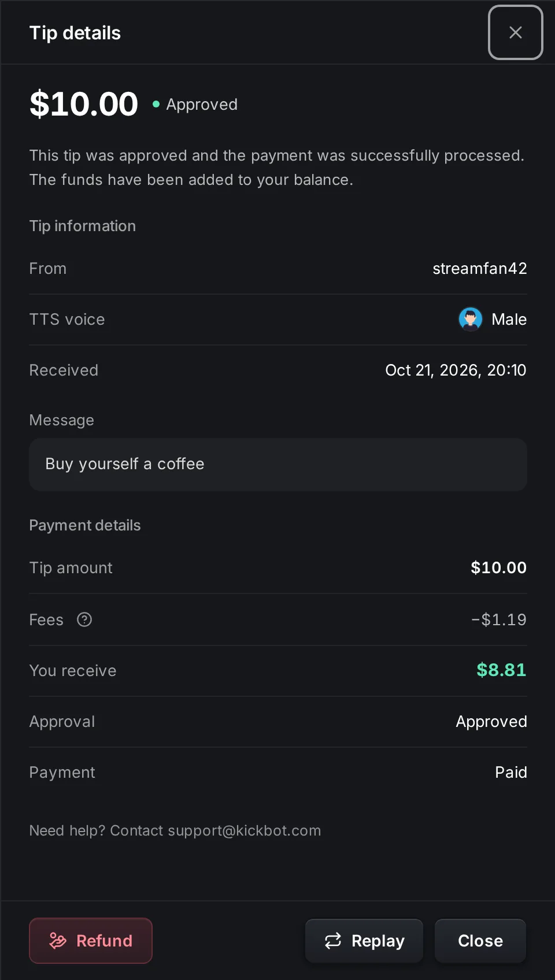This screenshot has height=980, width=555.
Task: Close the Tip details dialog with X
Action: click(515, 32)
